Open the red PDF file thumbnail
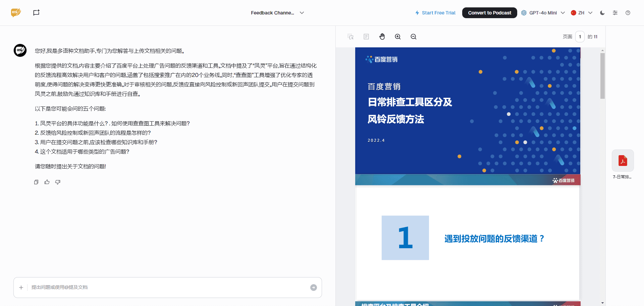The height and width of the screenshot is (306, 644). point(623,161)
